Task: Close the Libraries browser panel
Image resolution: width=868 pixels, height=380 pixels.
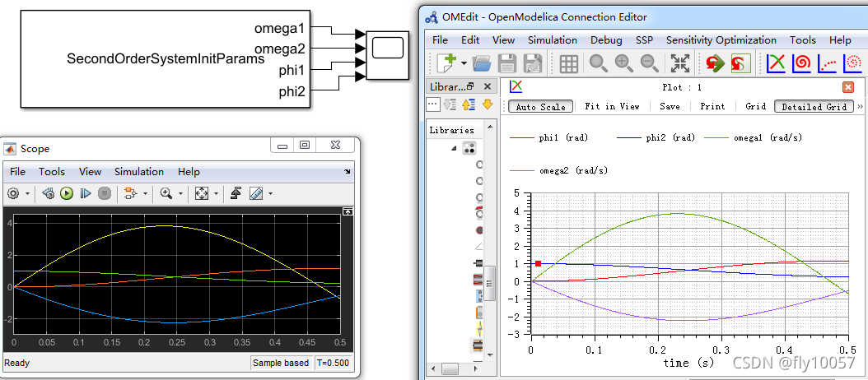Action: (488, 86)
